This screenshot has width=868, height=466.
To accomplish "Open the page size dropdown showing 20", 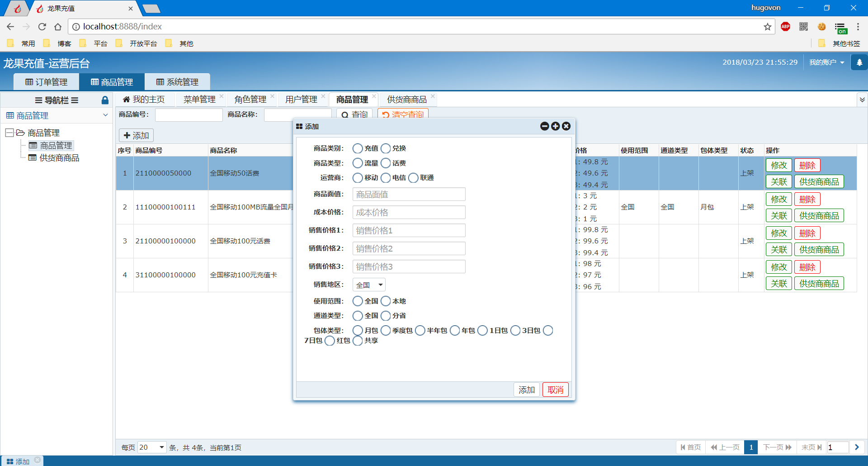I will [152, 447].
